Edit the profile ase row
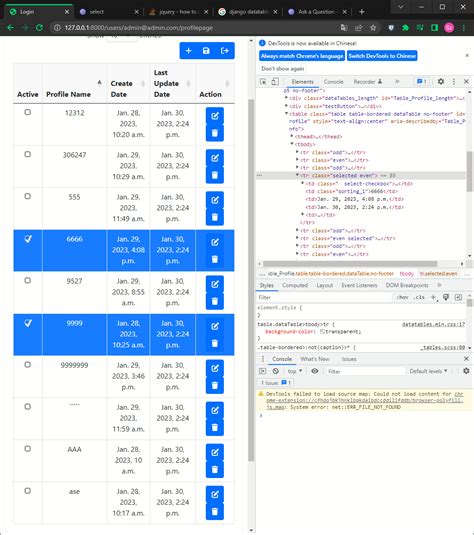Image resolution: width=474 pixels, height=535 pixels. tap(215, 494)
